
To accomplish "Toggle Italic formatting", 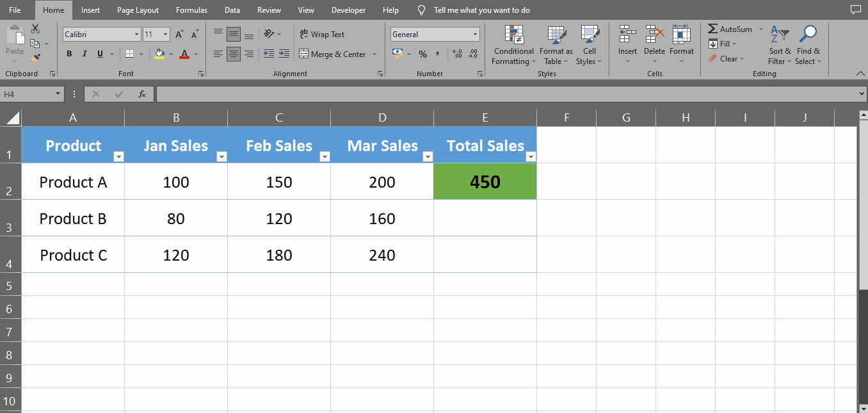I will (x=84, y=54).
